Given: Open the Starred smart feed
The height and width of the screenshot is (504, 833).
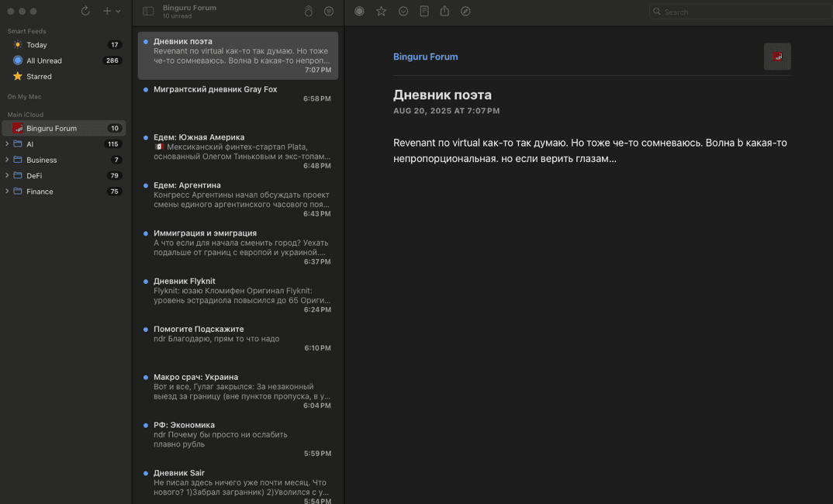Looking at the screenshot, I should point(39,77).
